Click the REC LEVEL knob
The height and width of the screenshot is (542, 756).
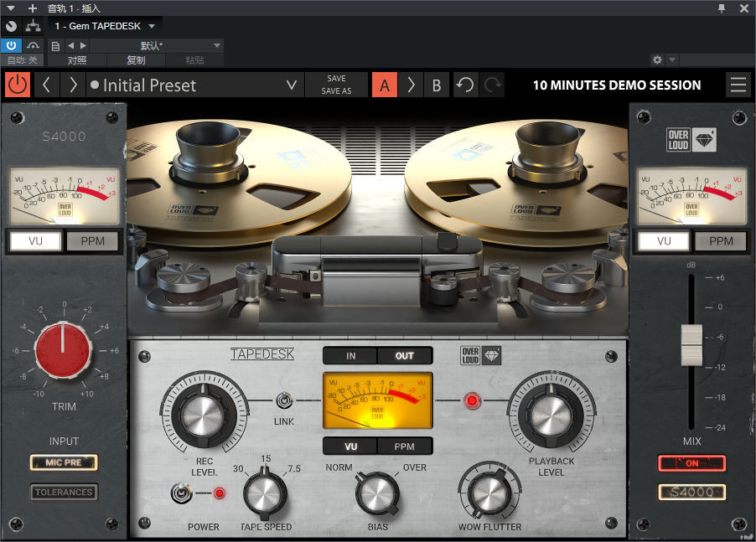[205, 415]
